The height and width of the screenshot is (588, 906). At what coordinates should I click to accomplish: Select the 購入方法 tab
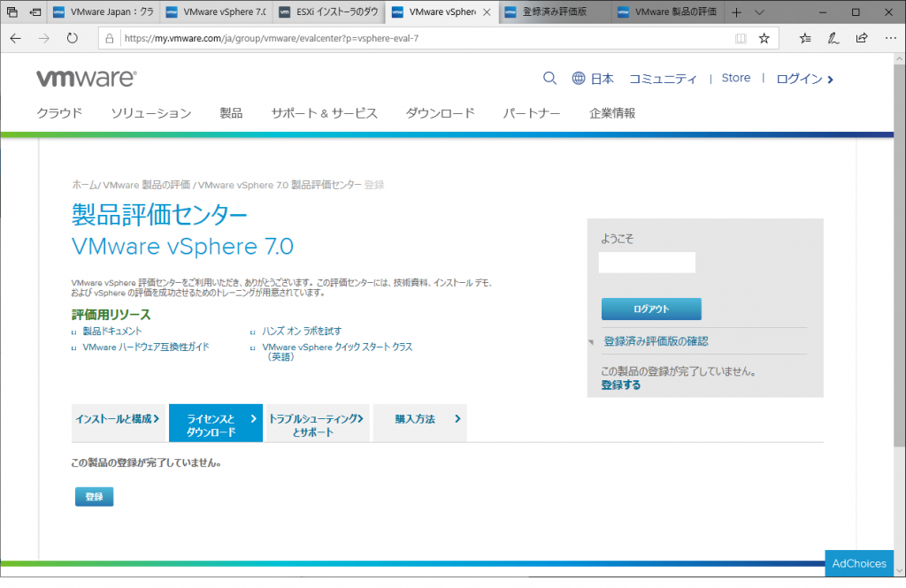pos(420,423)
